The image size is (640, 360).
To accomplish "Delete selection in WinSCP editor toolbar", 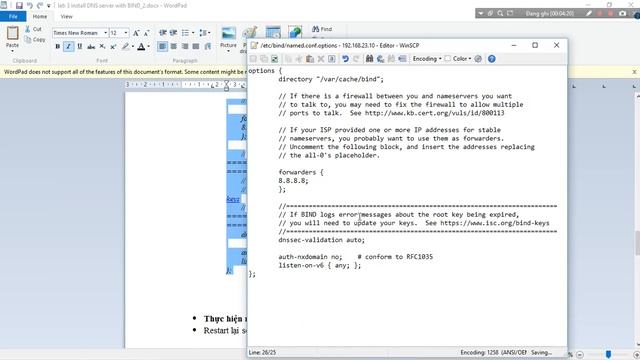I will [x=321, y=59].
